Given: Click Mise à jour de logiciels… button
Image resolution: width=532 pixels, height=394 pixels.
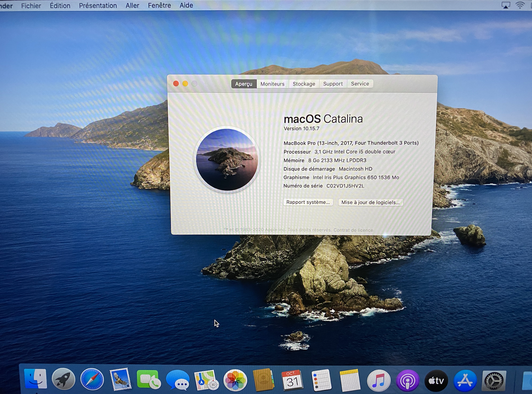Looking at the screenshot, I should (x=370, y=202).
